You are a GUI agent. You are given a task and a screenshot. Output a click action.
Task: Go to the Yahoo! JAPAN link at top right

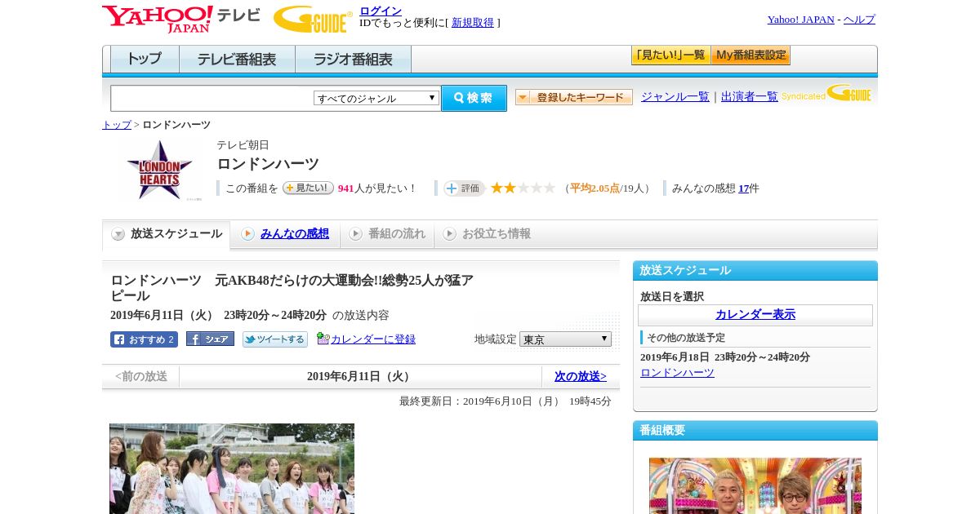(x=800, y=20)
